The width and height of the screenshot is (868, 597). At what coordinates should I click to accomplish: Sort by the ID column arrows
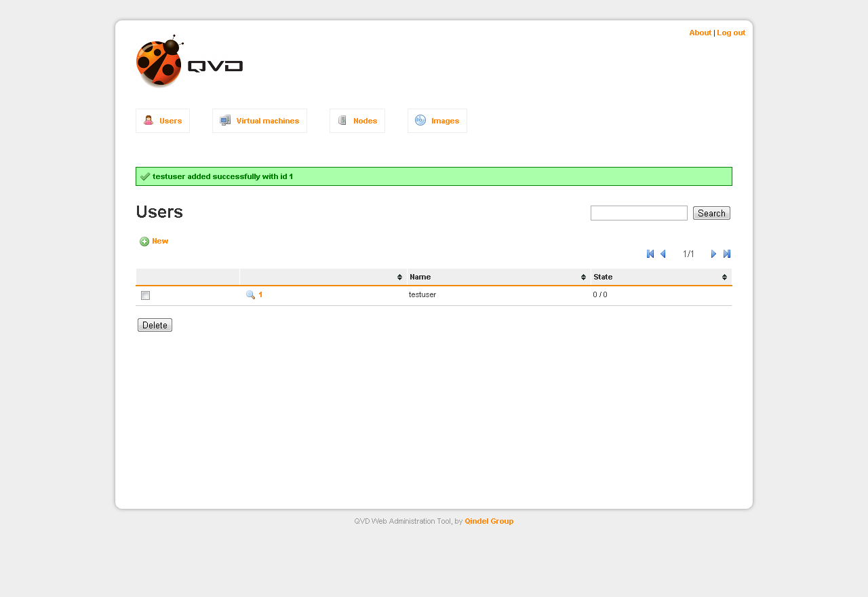(x=400, y=277)
